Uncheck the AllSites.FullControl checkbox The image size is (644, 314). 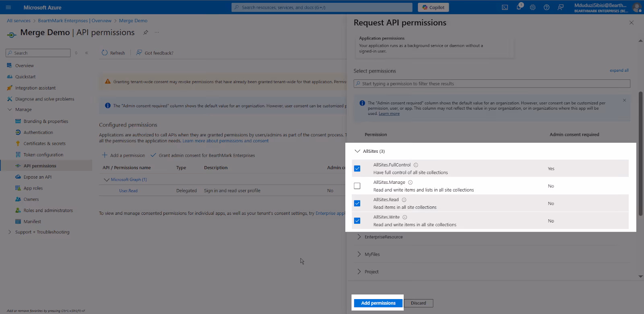(x=357, y=168)
